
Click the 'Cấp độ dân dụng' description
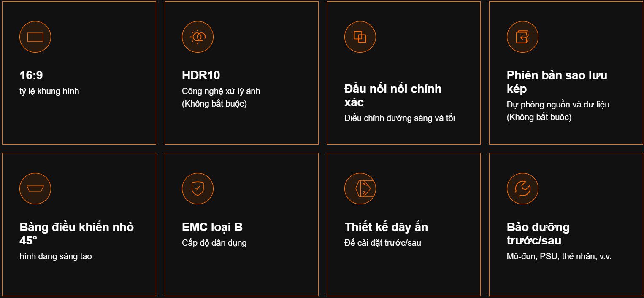click(214, 243)
